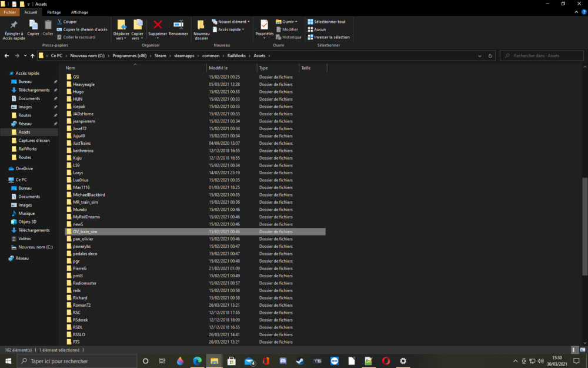
Task: Create a Nouveau dossier
Action: click(x=201, y=29)
